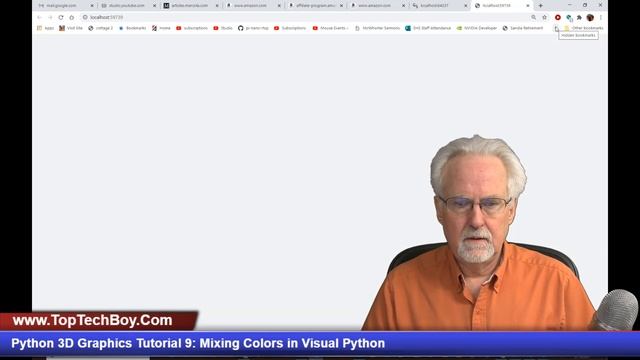Expand the hidden bookmarks chevron
This screenshot has height=360, width=640.
tap(556, 28)
